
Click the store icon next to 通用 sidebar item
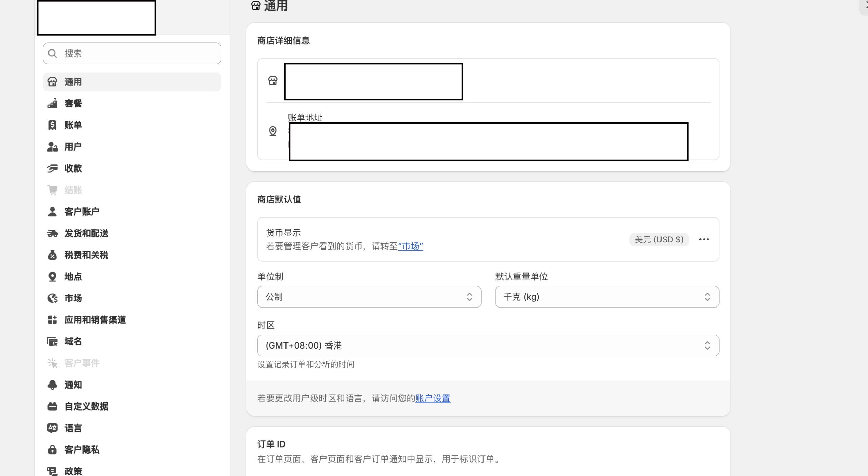(x=52, y=82)
